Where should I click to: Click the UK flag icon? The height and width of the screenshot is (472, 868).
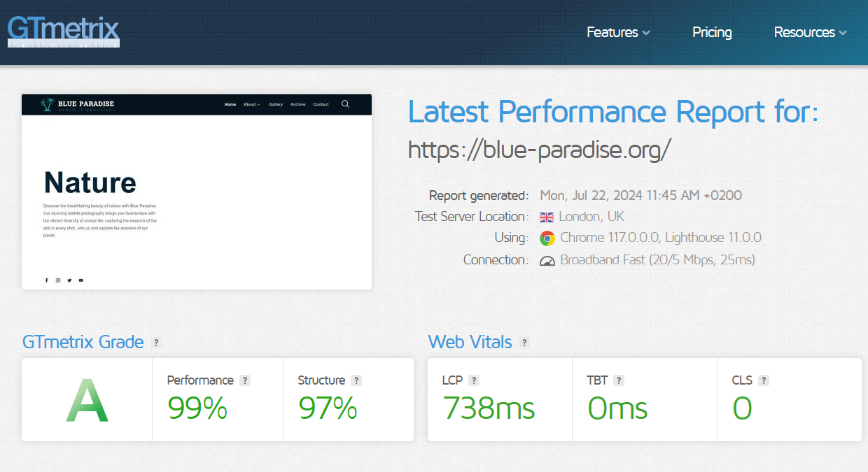547,217
